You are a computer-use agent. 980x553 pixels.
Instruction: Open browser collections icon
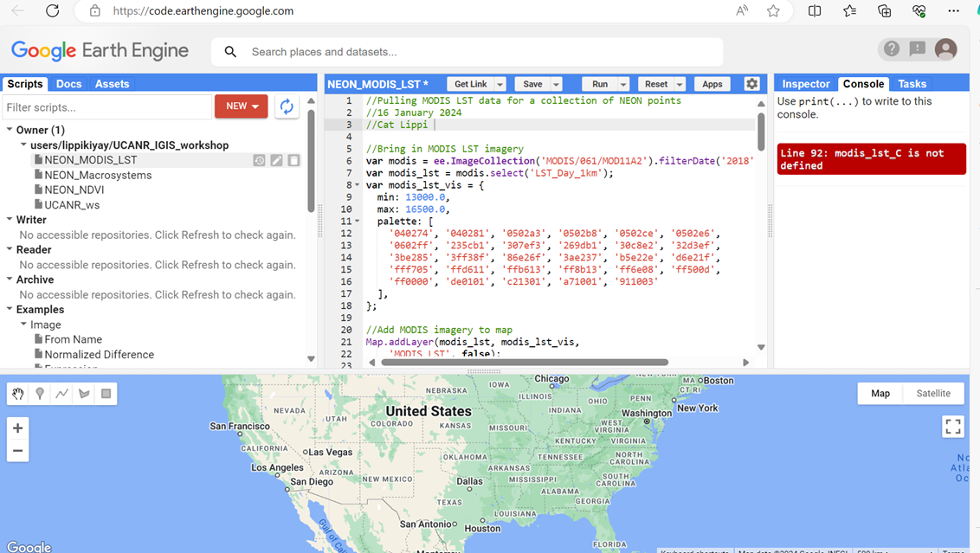(885, 10)
